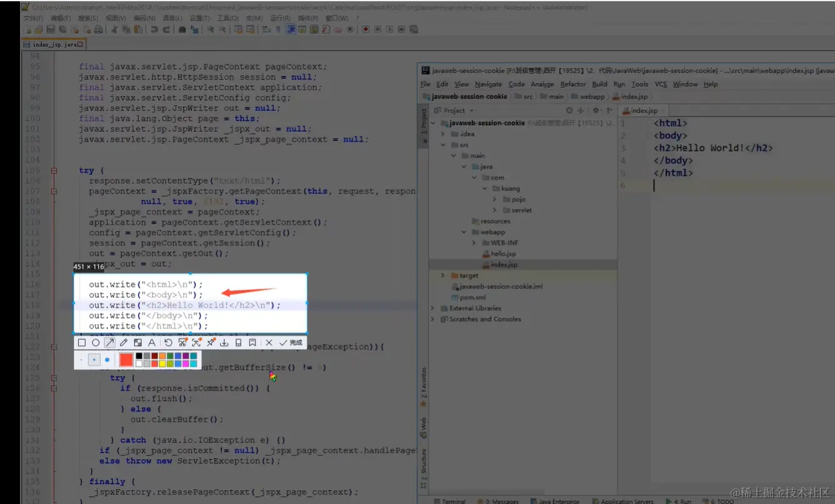Click the webapp breadcrumb in IntelliJ navigation bar

[588, 97]
